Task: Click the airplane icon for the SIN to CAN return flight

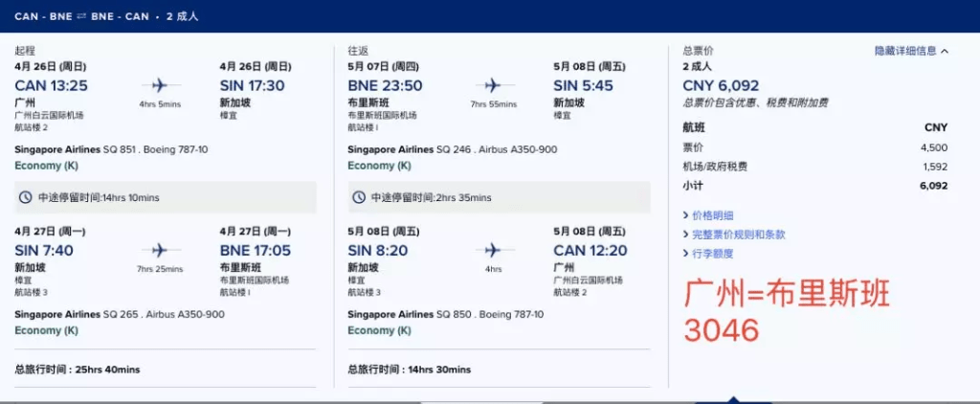Action: [x=493, y=250]
